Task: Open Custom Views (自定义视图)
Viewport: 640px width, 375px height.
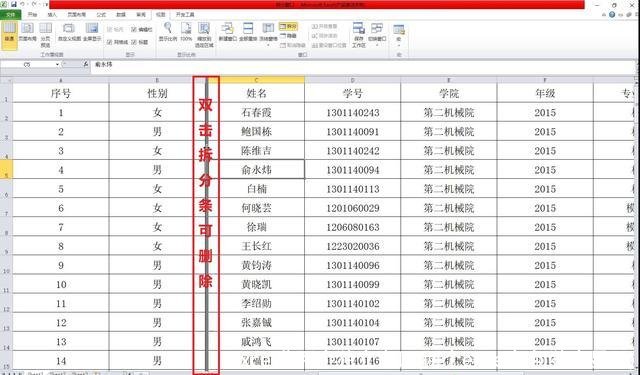Action: click(x=69, y=33)
